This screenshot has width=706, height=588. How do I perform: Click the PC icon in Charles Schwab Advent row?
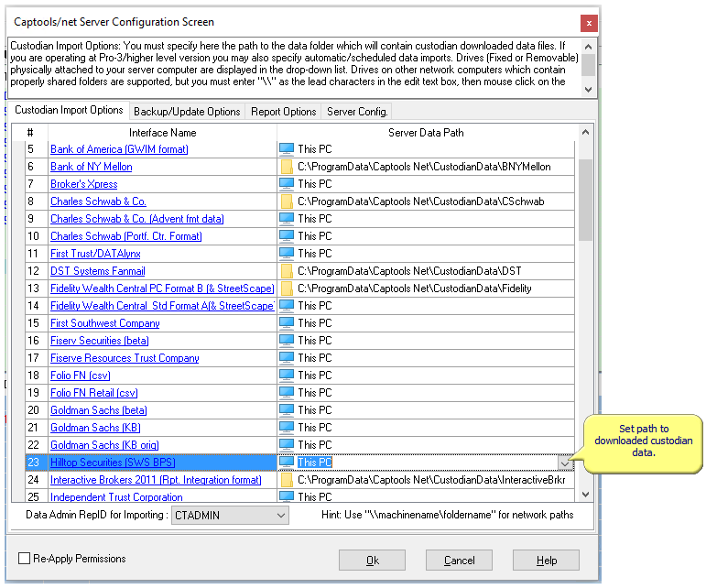287,219
